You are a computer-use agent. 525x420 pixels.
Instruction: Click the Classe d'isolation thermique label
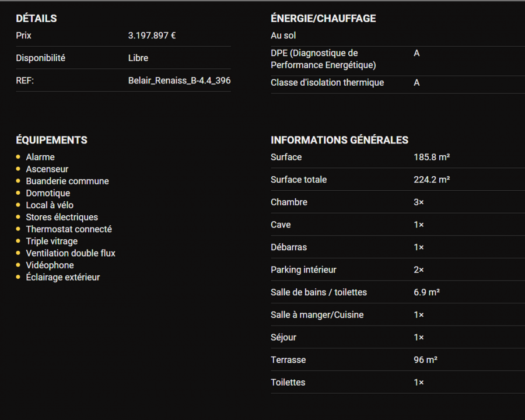point(327,83)
